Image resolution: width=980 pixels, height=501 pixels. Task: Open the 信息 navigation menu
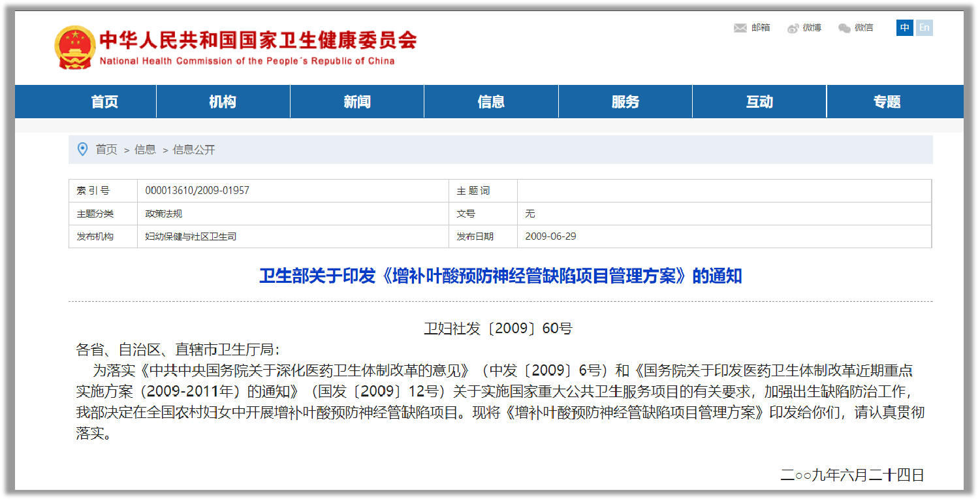[x=491, y=102]
